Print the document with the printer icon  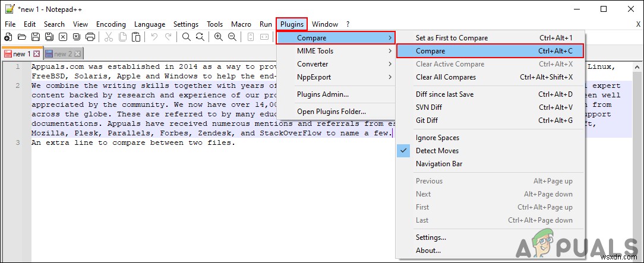tap(90, 37)
